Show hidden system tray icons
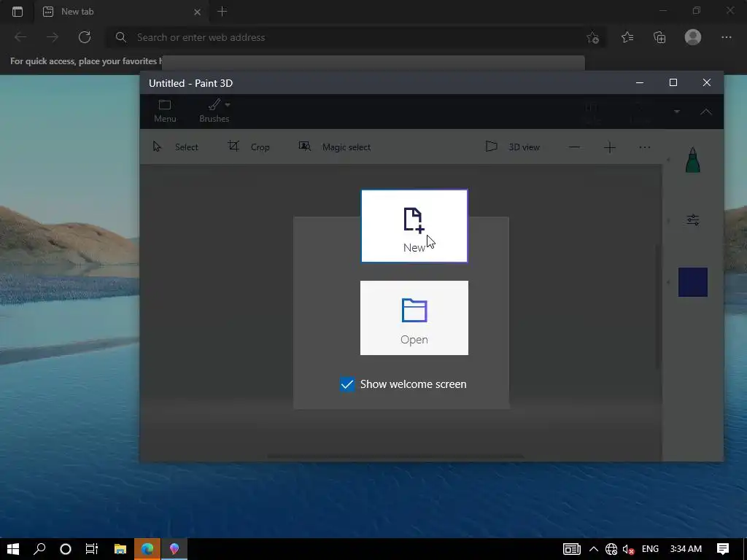The width and height of the screenshot is (747, 560). point(594,549)
